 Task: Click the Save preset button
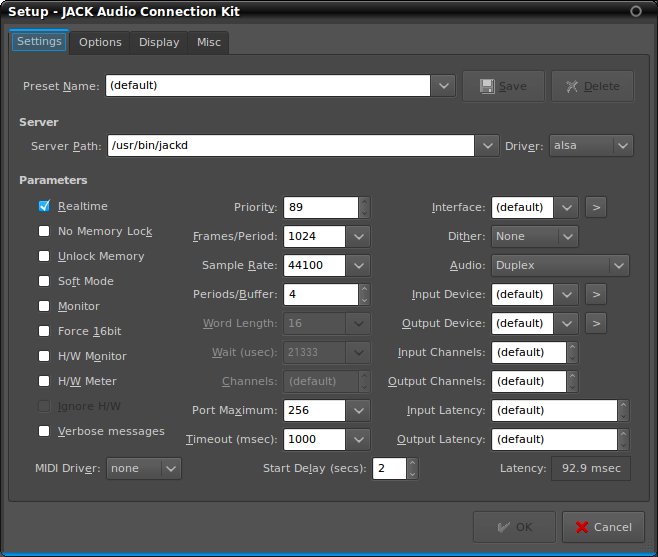(504, 86)
